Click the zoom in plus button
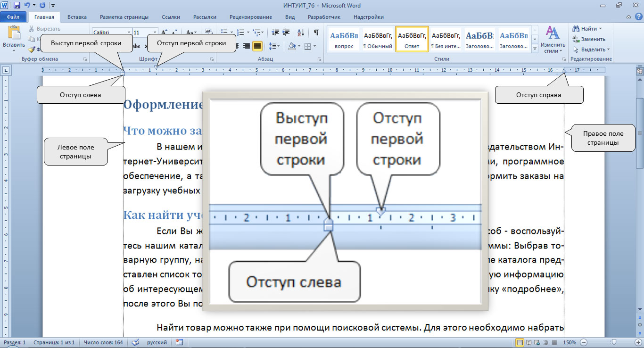The image size is (644, 348). [x=638, y=342]
